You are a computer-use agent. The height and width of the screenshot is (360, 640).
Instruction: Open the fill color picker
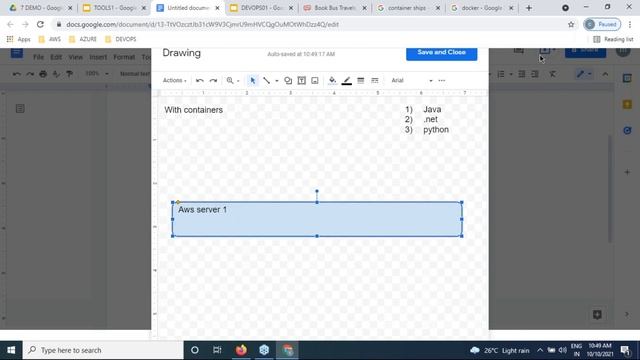coord(332,80)
